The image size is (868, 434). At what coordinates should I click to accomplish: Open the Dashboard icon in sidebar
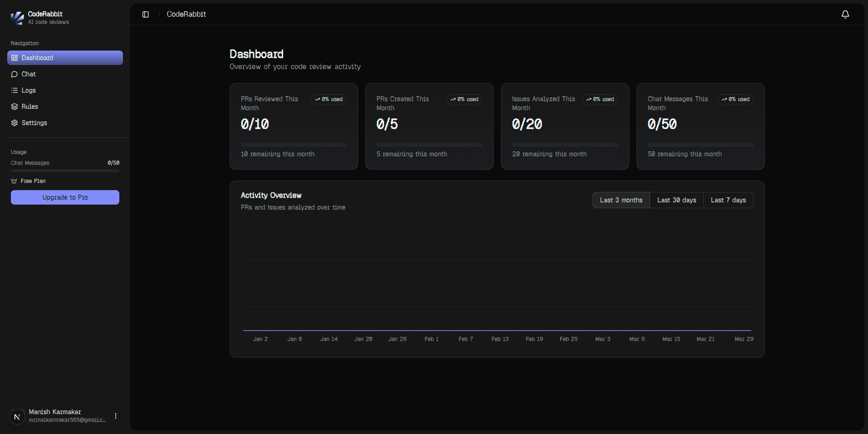tap(14, 58)
